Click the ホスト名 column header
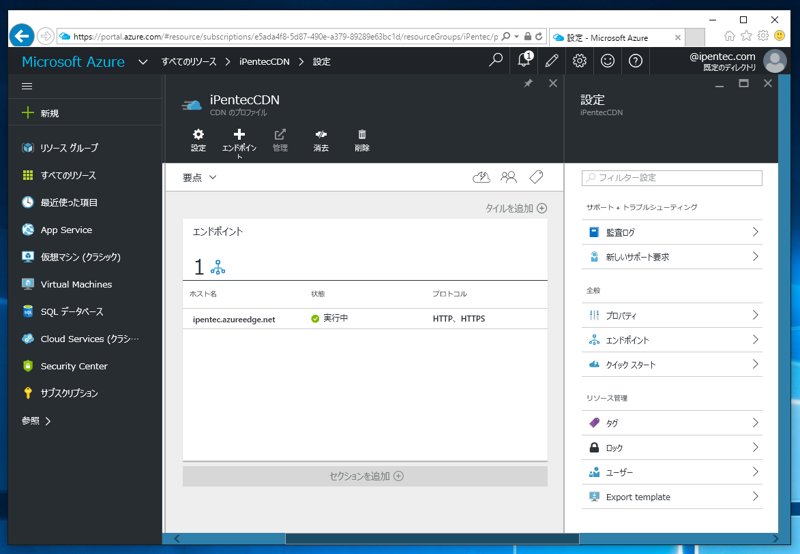Screen dimensions: 800x554 [203, 294]
